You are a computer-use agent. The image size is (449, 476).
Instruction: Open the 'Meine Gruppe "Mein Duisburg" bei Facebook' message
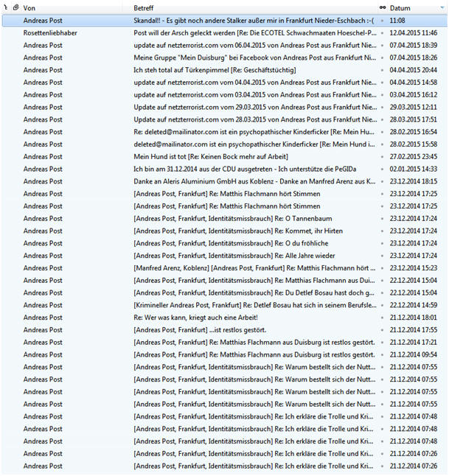coord(255,57)
